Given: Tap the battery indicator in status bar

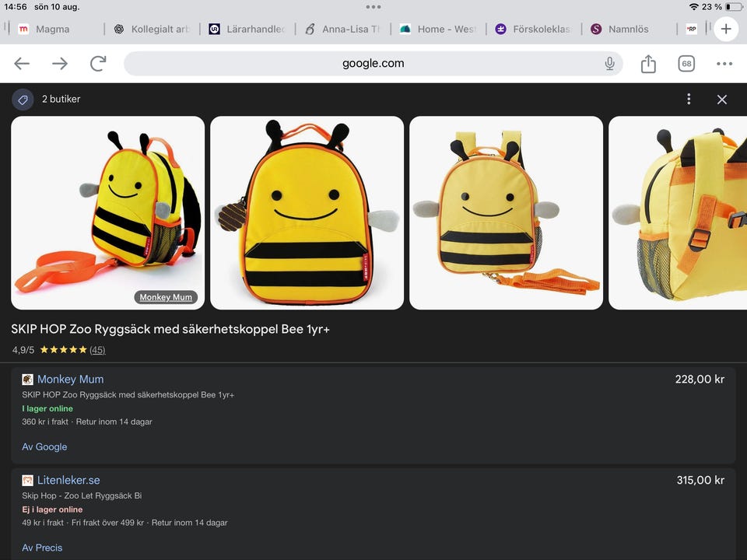Looking at the screenshot, I should tap(734, 7).
